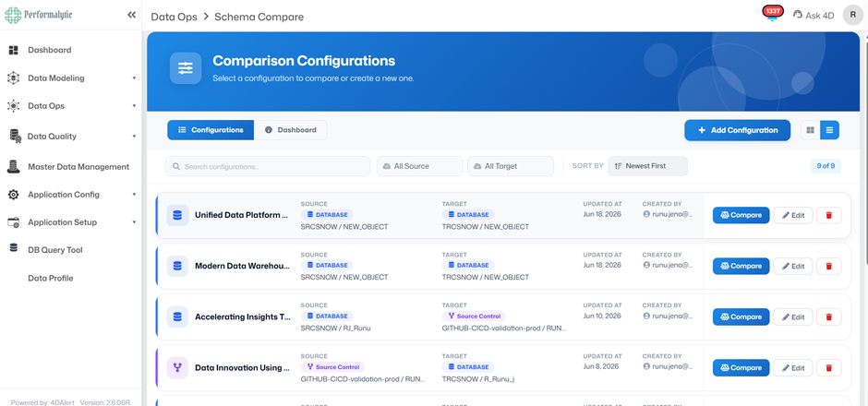
Task: Edit the Data Innovation Using configuration
Action: [792, 368]
